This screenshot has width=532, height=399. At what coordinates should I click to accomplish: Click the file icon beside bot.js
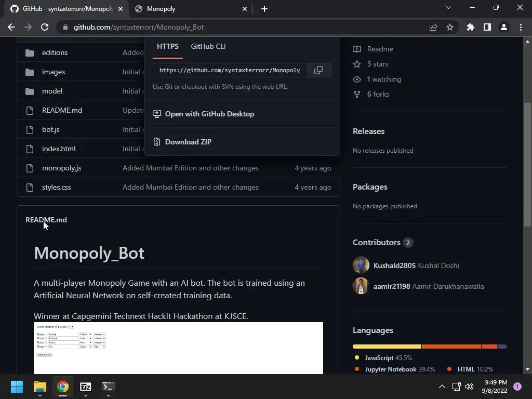coord(30,129)
